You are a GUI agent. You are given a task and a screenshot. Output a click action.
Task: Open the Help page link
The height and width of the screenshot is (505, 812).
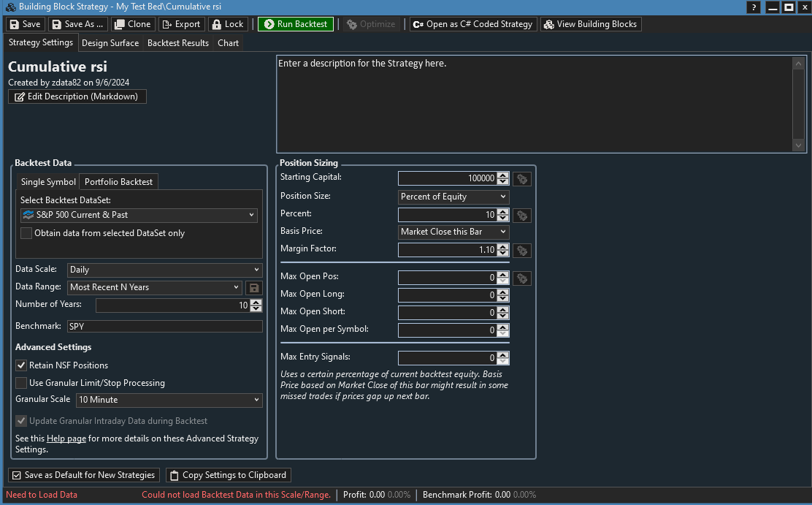tap(66, 438)
